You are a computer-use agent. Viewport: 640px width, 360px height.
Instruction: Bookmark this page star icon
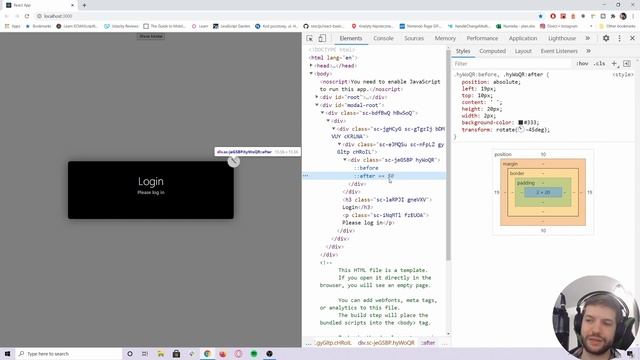click(541, 16)
